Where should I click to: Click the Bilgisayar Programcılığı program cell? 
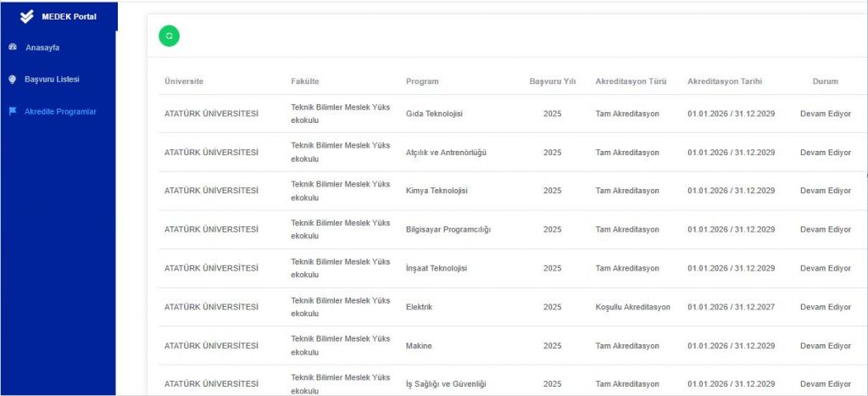(x=448, y=230)
